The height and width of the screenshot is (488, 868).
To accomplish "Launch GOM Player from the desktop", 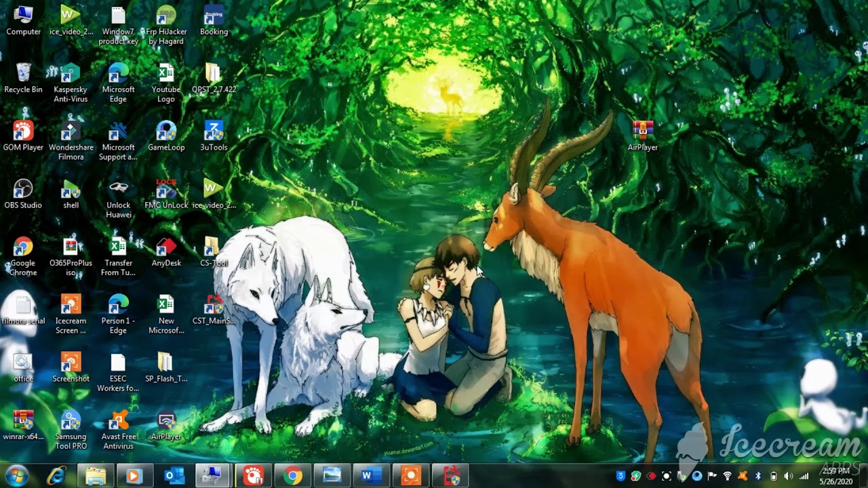I will pos(23,136).
